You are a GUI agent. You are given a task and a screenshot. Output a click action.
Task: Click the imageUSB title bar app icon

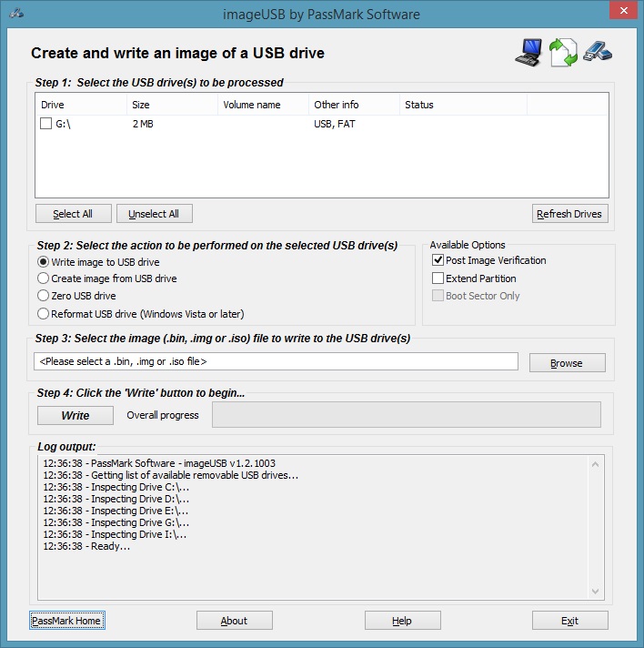[15, 15]
